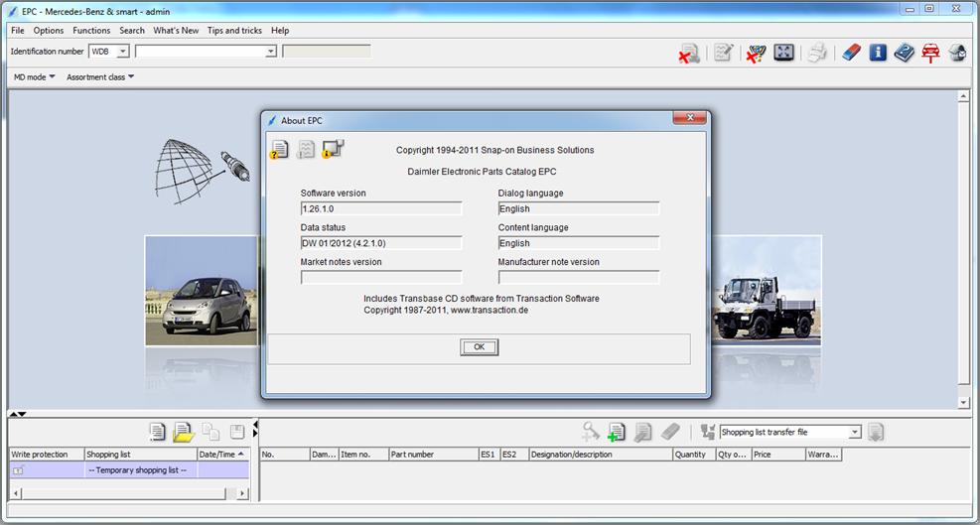
Task: Click the mail feedback icon at toolbar end
Action: 957,53
